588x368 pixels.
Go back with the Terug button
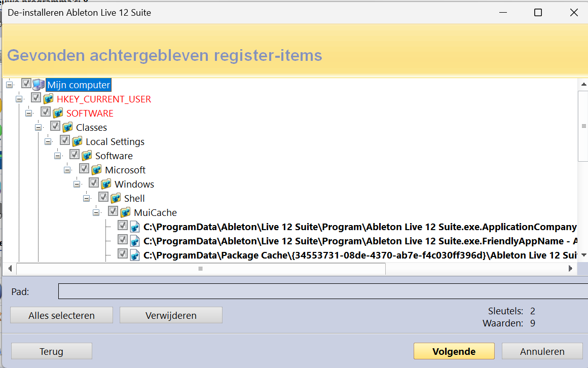tap(52, 351)
